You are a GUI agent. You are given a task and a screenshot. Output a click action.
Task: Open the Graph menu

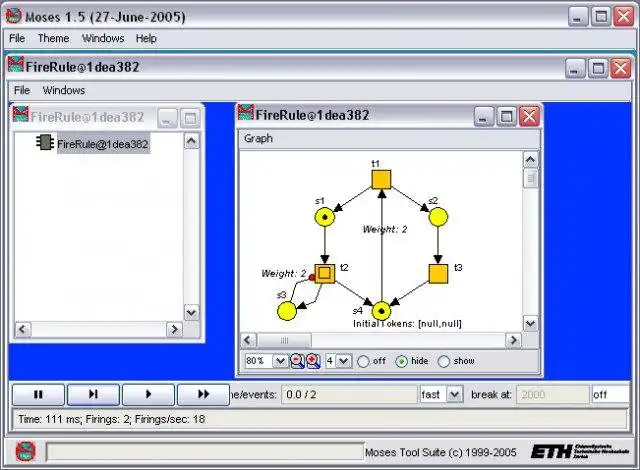(258, 139)
